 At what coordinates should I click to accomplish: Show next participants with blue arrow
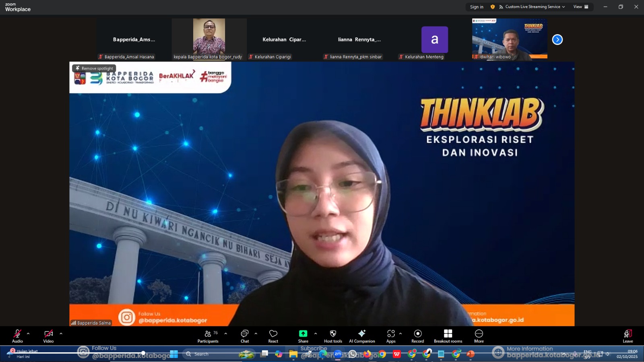(557, 39)
